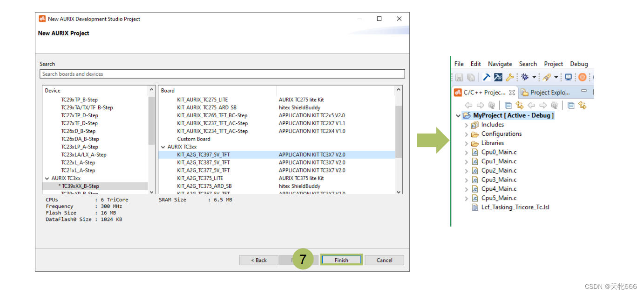Image resolution: width=644 pixels, height=294 pixels.
Task: Click the flash rocket icon in the toolbar
Action: 547,77
